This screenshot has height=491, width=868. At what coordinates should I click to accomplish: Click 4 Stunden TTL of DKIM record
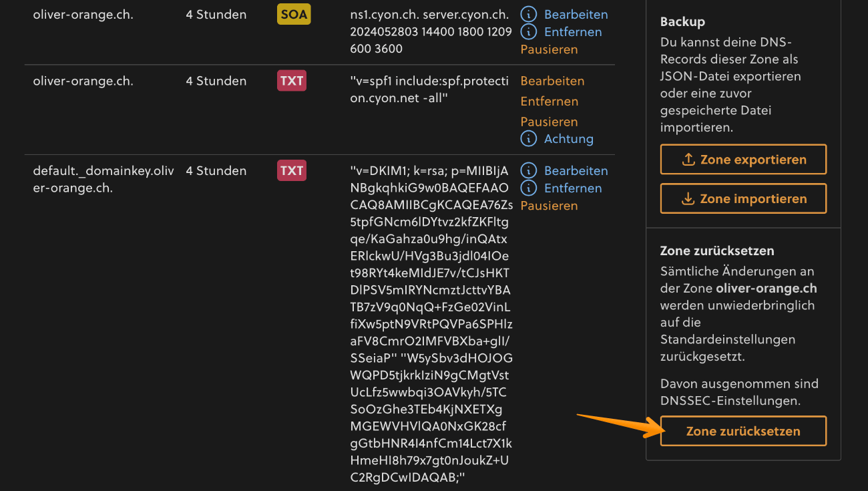point(216,170)
